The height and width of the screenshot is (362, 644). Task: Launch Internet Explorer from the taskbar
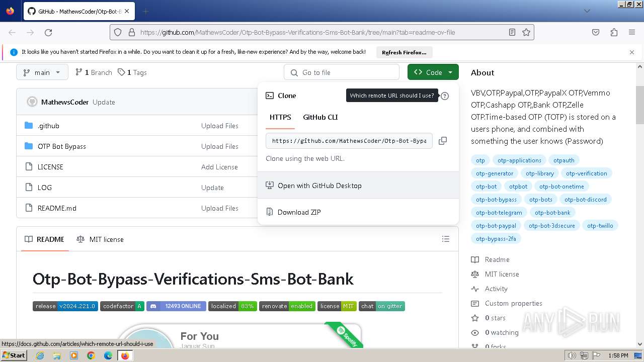click(x=40, y=355)
